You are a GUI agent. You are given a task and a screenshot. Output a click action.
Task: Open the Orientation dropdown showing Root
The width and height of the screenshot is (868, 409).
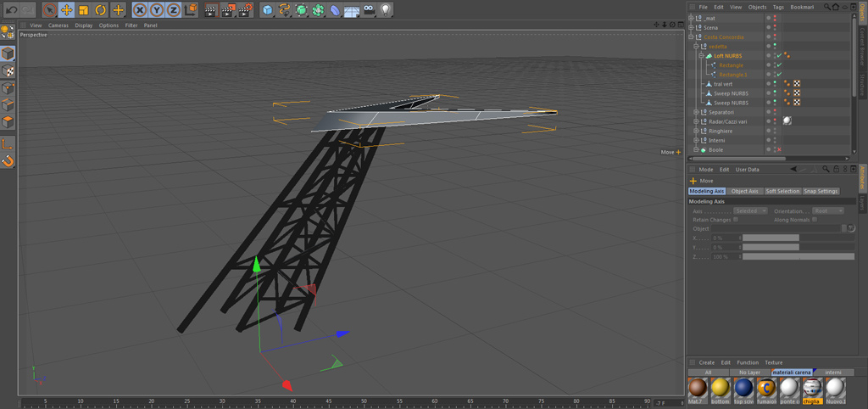tap(829, 211)
